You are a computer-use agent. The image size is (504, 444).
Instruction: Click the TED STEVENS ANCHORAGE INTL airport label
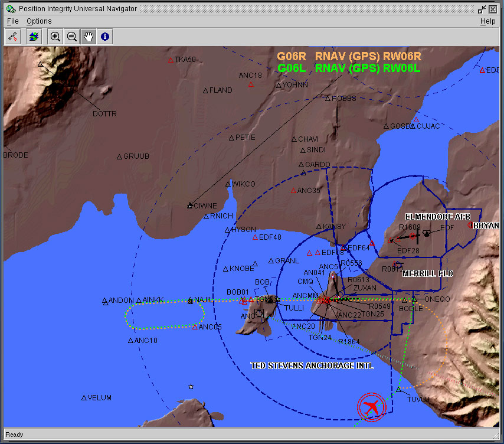pyautogui.click(x=312, y=365)
